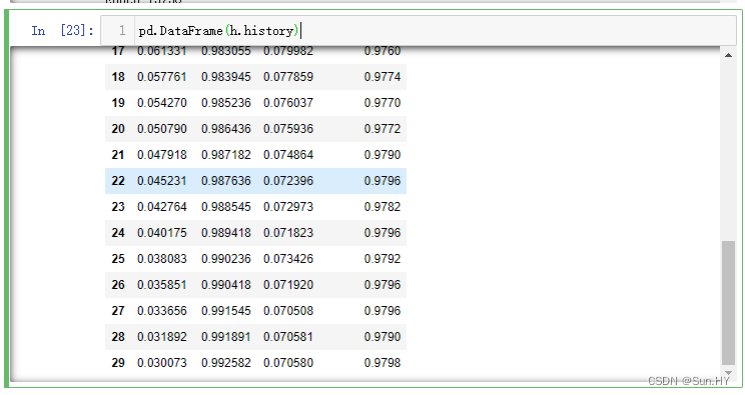Click the value 0.073426

click(288, 259)
